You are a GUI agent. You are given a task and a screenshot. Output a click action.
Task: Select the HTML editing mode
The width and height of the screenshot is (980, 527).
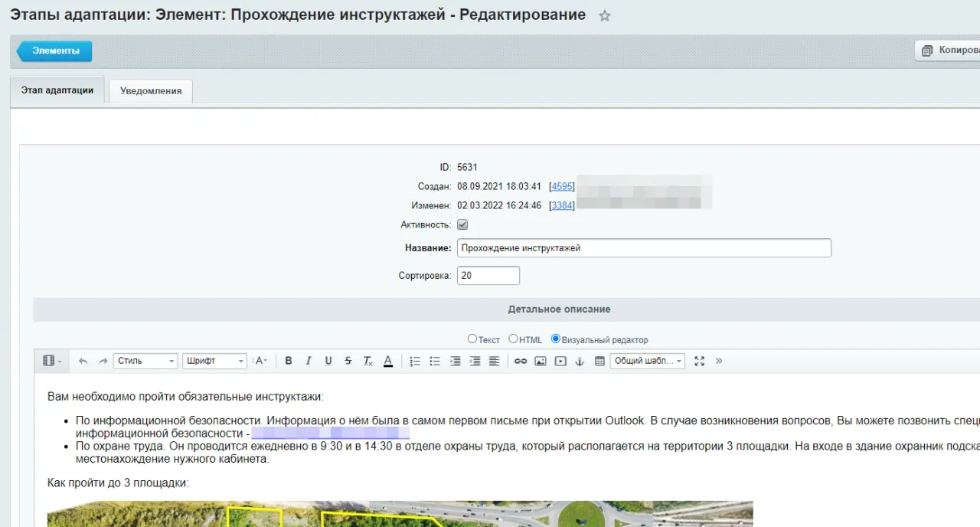pos(513,339)
